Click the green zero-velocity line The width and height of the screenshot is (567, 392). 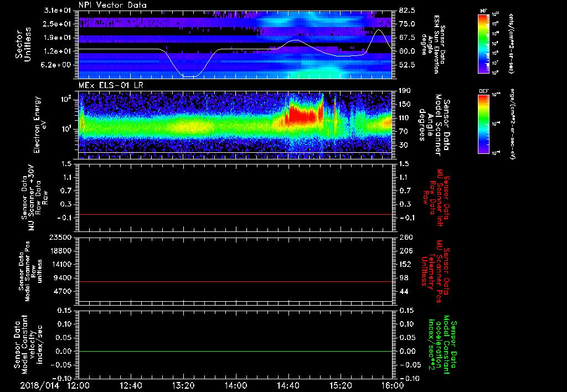pyautogui.click(x=235, y=351)
